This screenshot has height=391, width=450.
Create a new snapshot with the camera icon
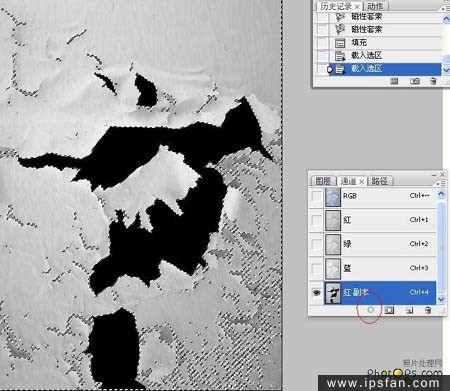(x=415, y=81)
